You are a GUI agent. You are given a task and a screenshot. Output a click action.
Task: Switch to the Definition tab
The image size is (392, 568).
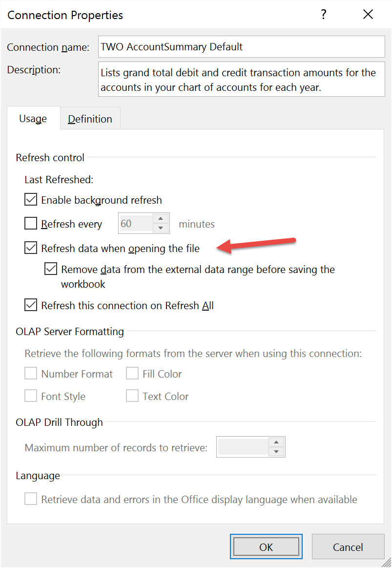pos(90,119)
